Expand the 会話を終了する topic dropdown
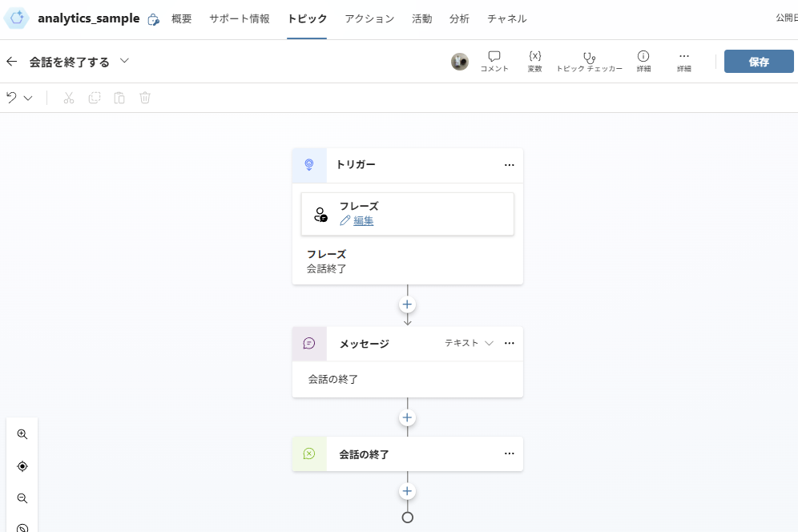This screenshot has width=798, height=532. [124, 61]
